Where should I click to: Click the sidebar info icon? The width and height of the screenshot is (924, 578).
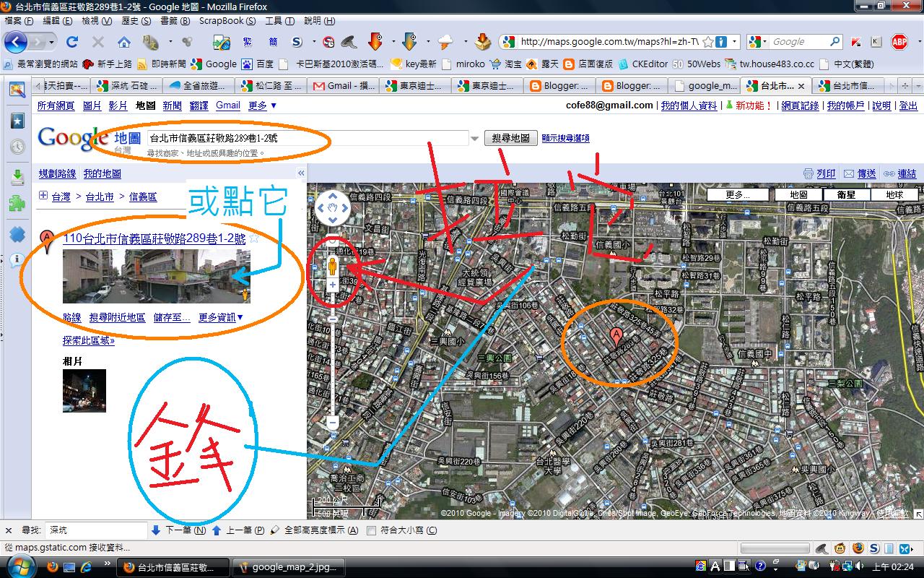(x=17, y=259)
